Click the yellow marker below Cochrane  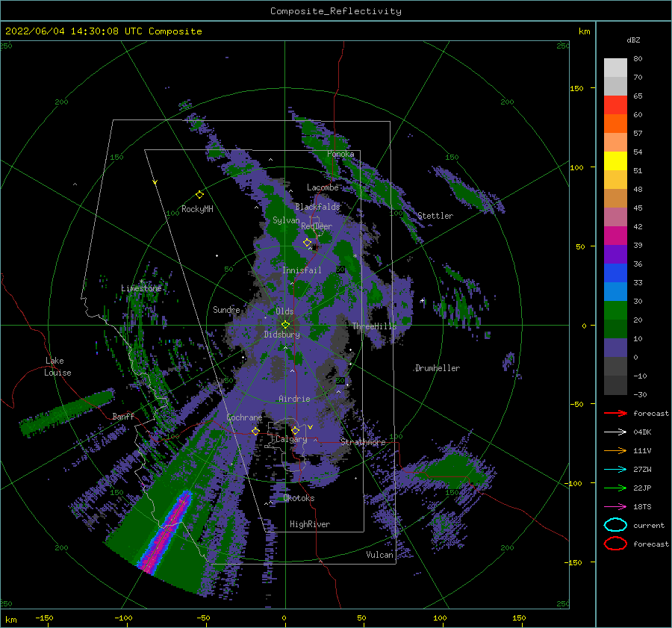click(255, 431)
